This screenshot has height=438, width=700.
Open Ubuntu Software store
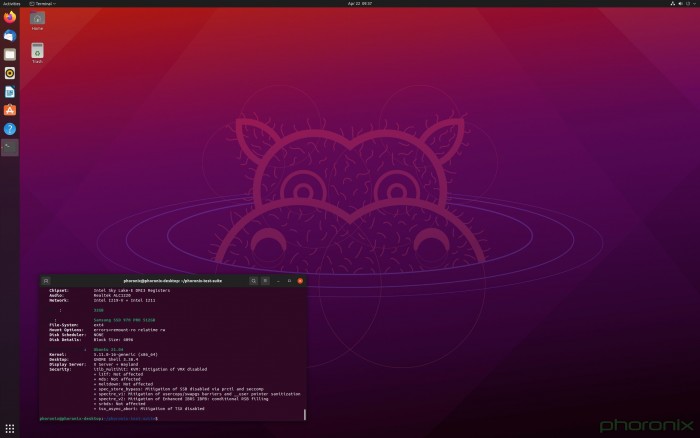9,110
